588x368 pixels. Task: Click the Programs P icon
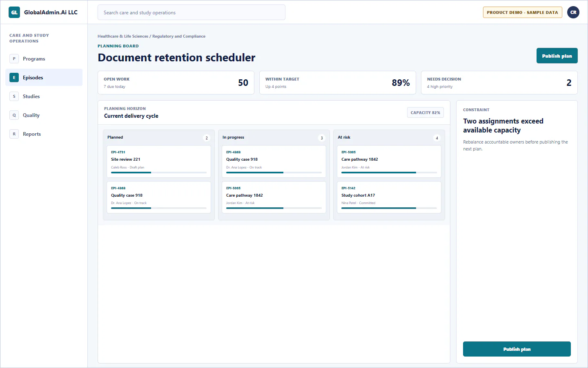point(14,58)
